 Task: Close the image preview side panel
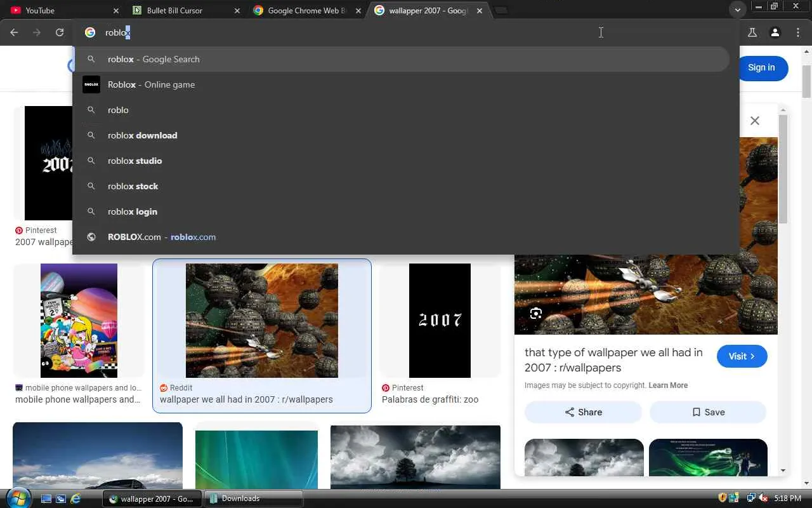pyautogui.click(x=755, y=121)
